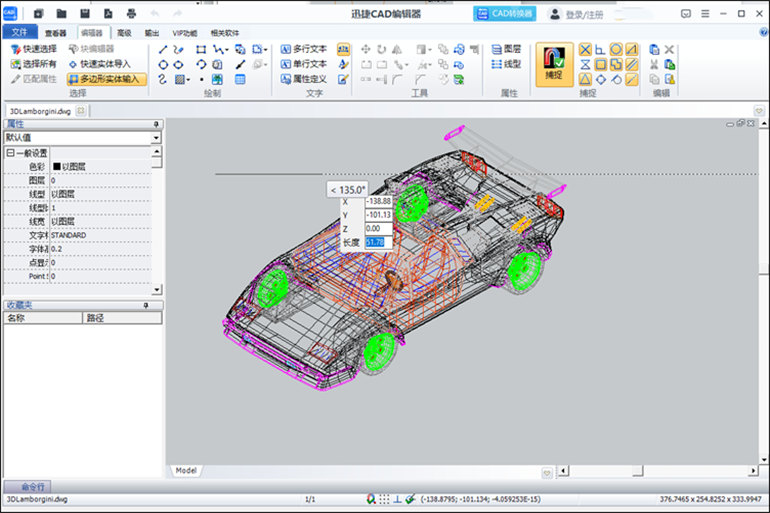The width and height of the screenshot is (770, 513).
Task: Open the hatch tool dropdown arrow
Action: click(189, 80)
